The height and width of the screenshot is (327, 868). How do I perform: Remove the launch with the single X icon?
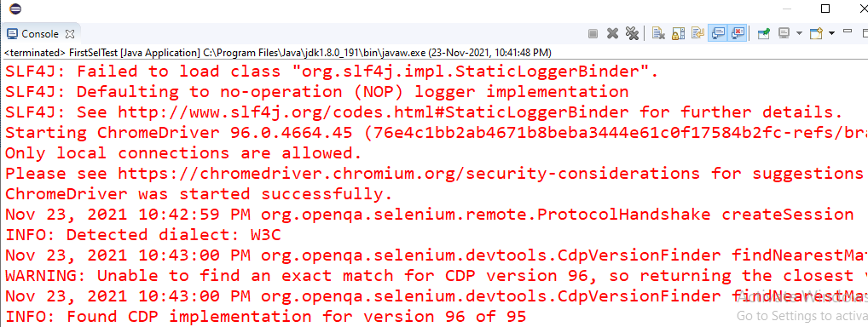coord(612,34)
